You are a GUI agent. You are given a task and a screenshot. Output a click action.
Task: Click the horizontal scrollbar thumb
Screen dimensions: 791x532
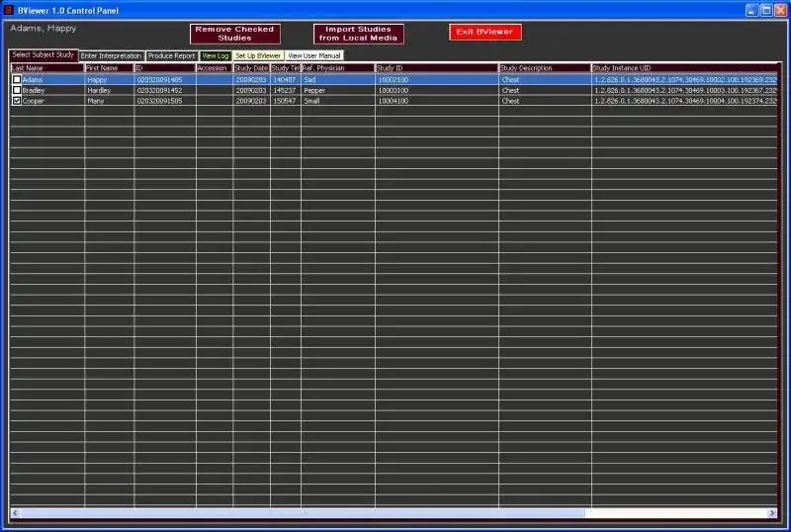(x=303, y=513)
